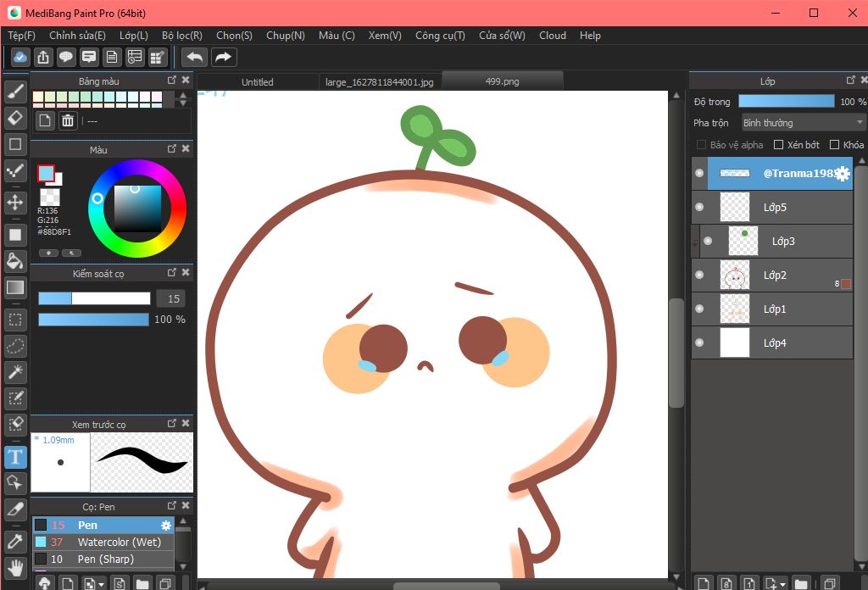Toggle Bảo vệ alpha checkbox
Screen dimensions: 868x590
click(701, 144)
